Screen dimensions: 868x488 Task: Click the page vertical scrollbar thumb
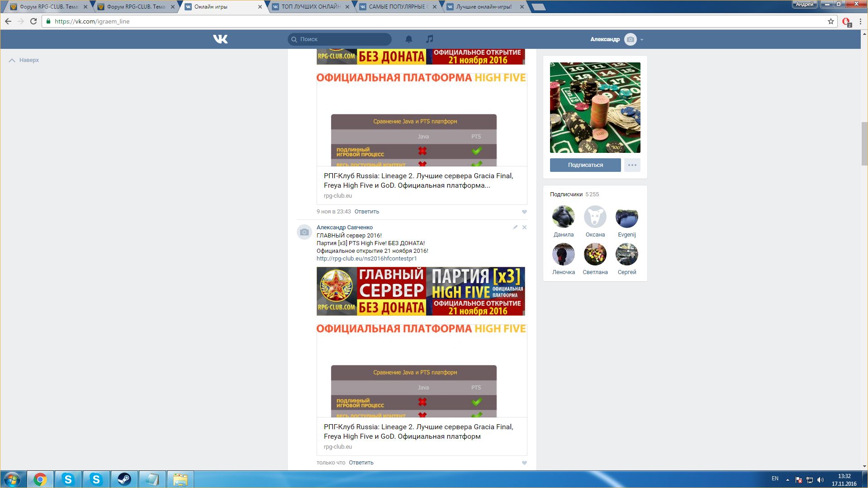coord(864,143)
